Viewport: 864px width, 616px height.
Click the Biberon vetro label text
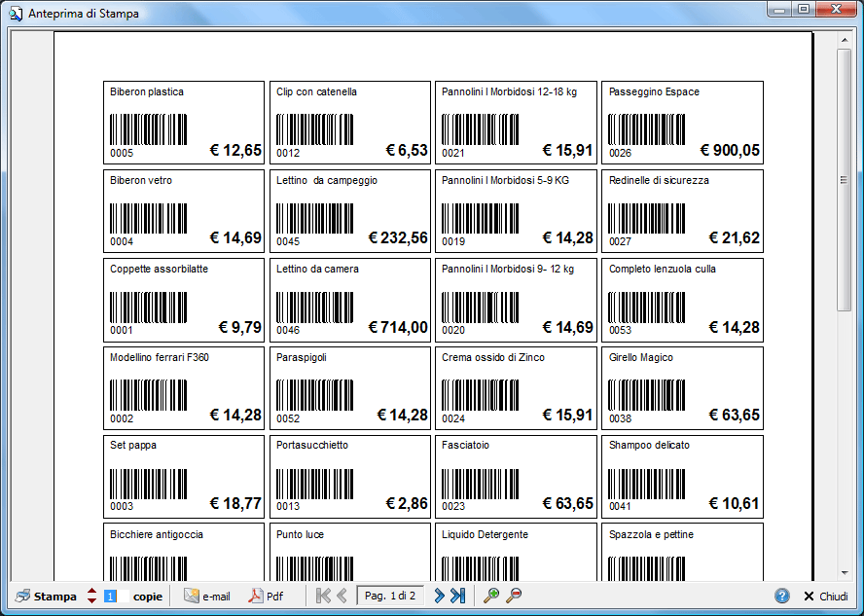140,180
